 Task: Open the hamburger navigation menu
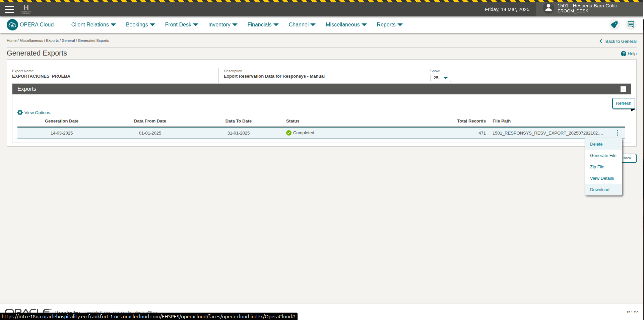9,9
